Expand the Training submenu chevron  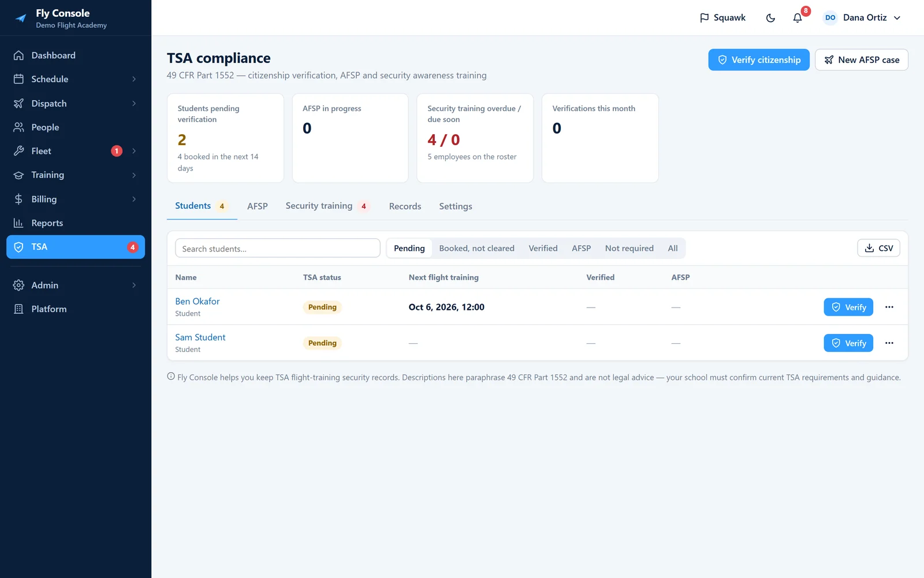pos(134,175)
